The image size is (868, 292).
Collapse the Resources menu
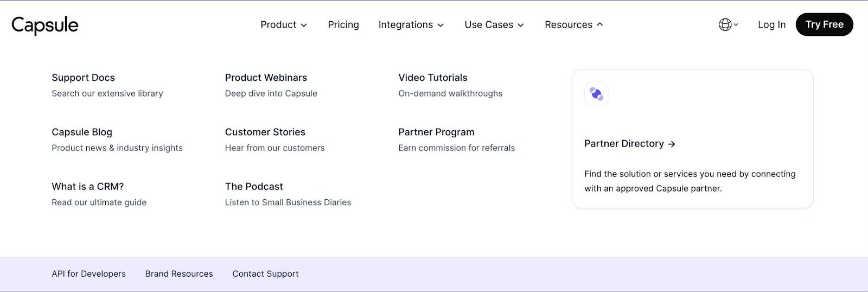point(574,24)
